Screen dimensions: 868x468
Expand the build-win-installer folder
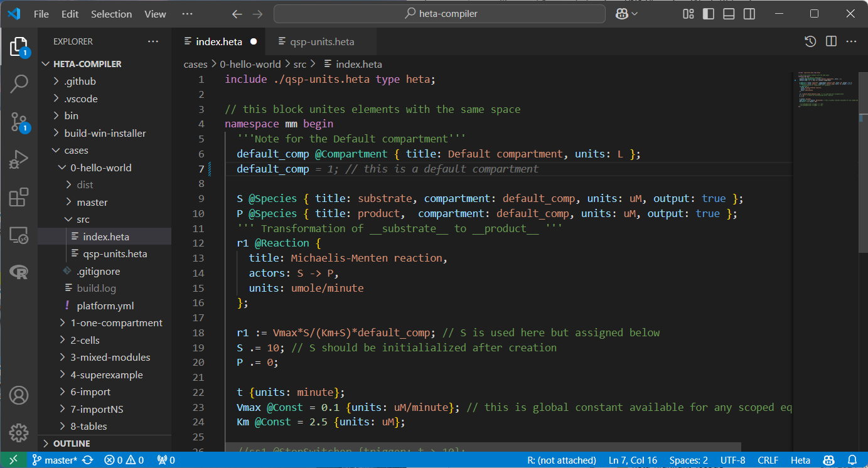104,133
